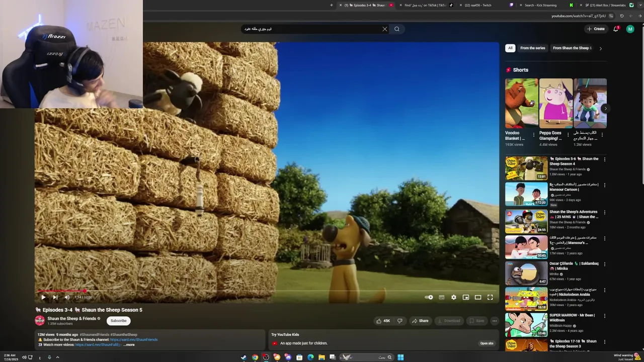
Task: Select From Shaun the Sheep chip
Action: click(572, 48)
